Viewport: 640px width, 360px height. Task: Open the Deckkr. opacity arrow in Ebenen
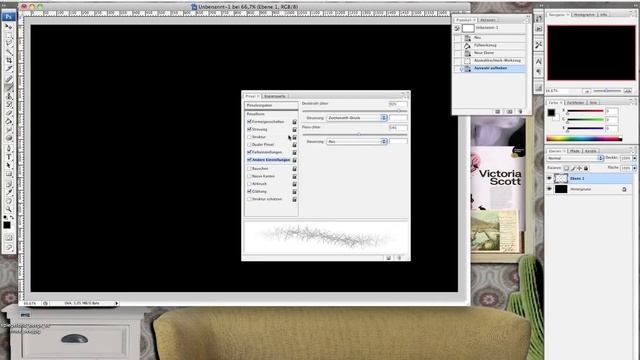pyautogui.click(x=634, y=158)
